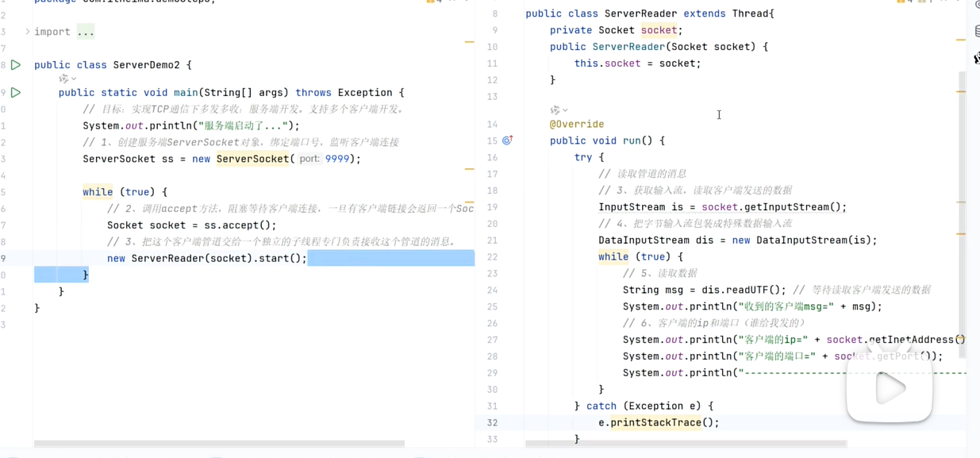Click line number 24 in ServerReader gutter
This screenshot has width=980, height=458.
(x=492, y=290)
